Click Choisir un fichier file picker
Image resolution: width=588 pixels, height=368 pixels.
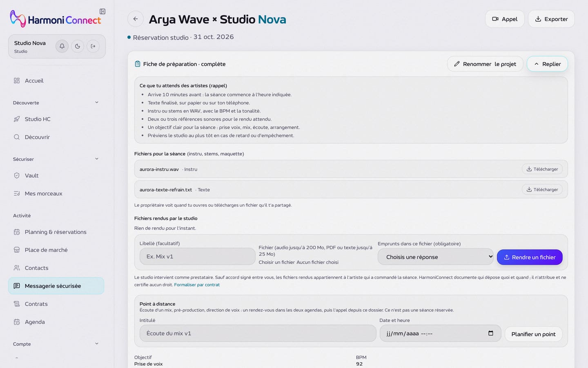(277, 262)
